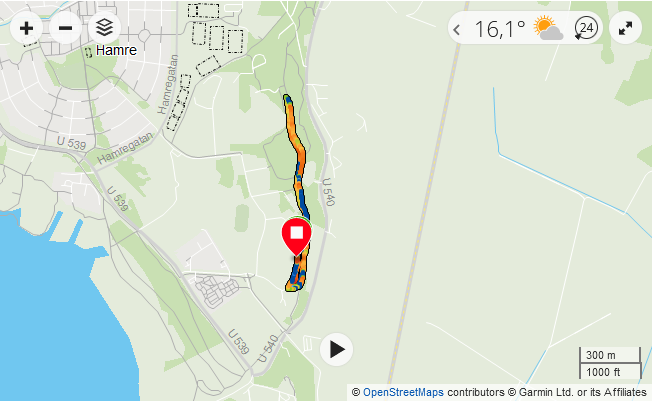Image resolution: width=653 pixels, height=402 pixels.
Task: Click the 1000 ft scale label
Action: (x=603, y=372)
